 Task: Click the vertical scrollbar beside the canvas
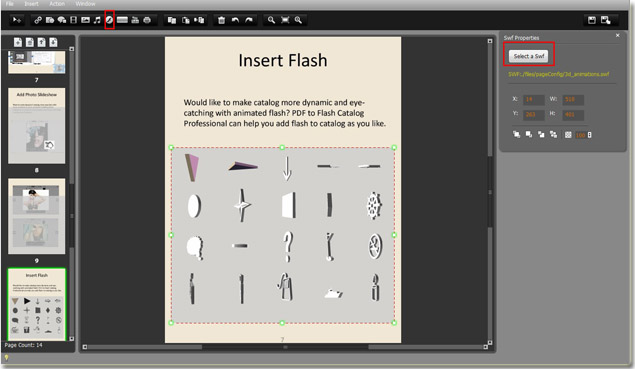(490, 192)
